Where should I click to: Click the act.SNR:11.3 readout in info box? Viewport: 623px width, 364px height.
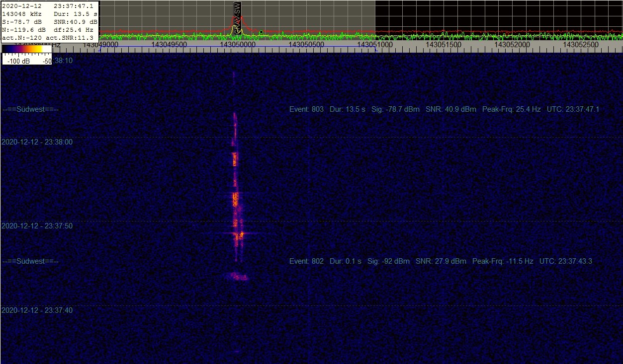coord(69,38)
